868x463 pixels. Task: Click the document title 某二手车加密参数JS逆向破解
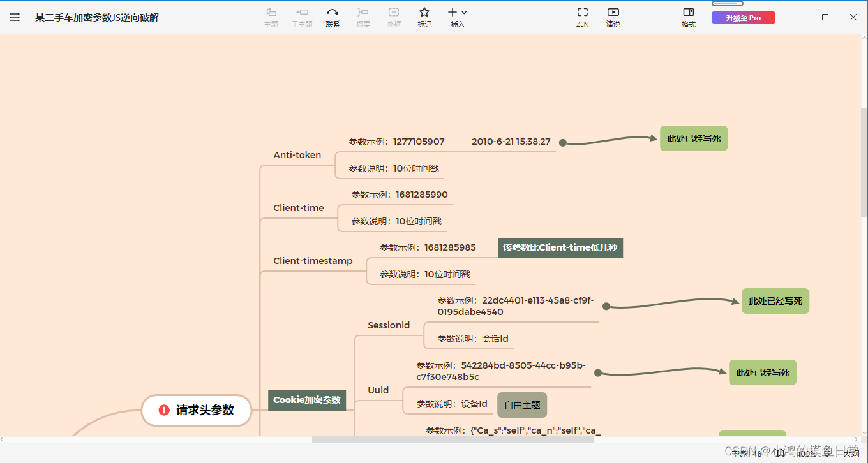[x=97, y=18]
